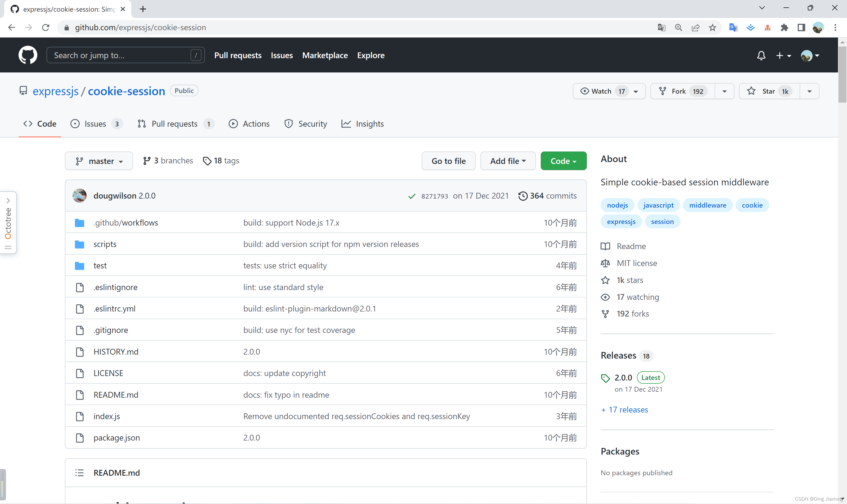847x504 pixels.
Task: Expand the Watch options dropdown arrow
Action: tap(636, 91)
